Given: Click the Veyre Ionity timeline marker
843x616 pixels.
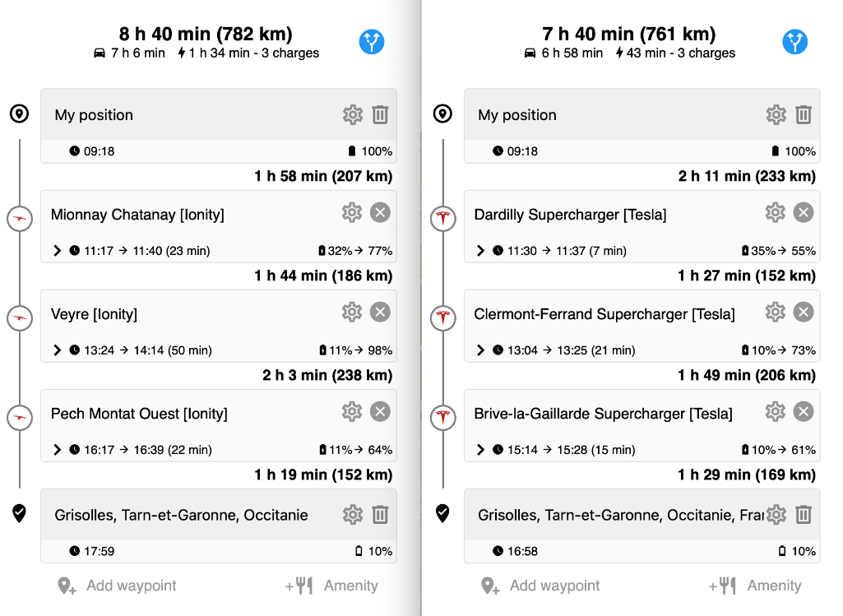Looking at the screenshot, I should click(20, 317).
